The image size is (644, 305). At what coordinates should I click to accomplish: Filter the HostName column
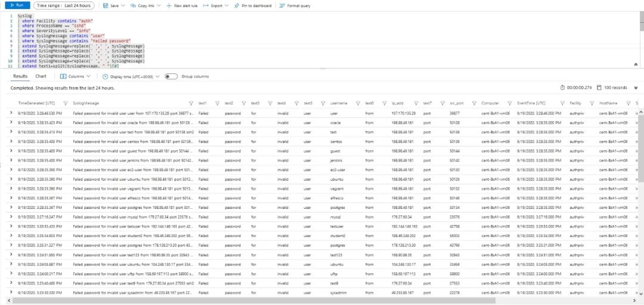click(x=628, y=103)
